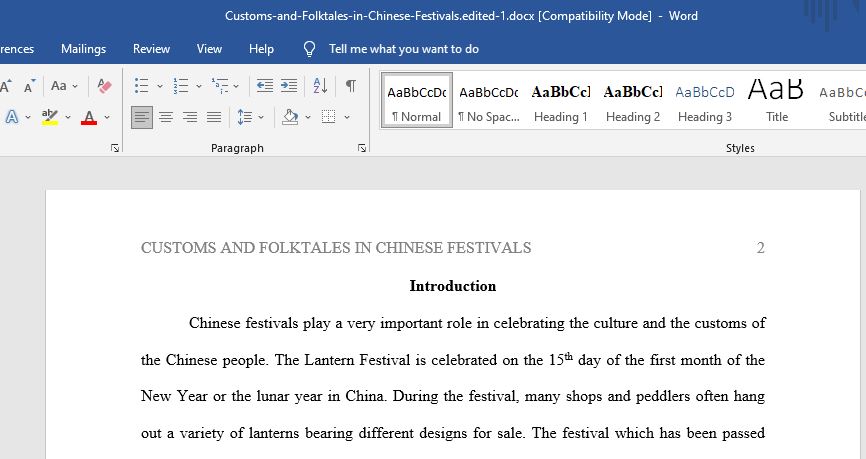866x459 pixels.
Task: Click the Grow Font icon
Action: (6, 86)
